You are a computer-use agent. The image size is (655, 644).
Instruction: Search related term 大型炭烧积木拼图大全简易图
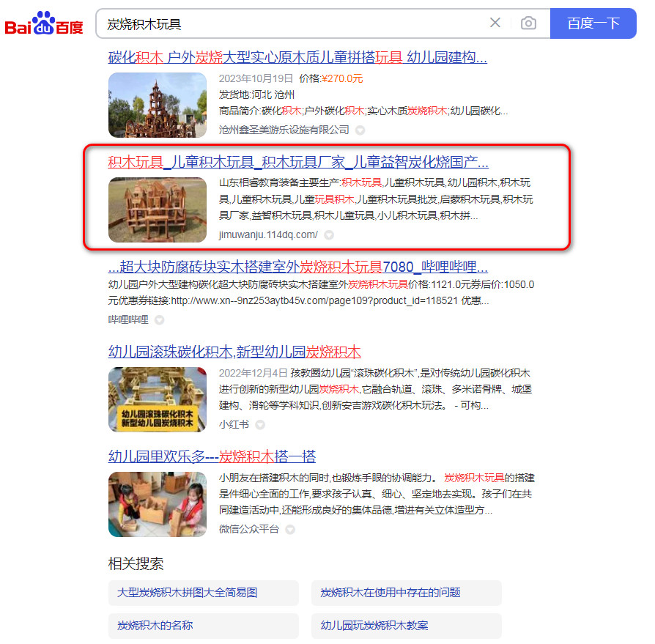pos(204,593)
